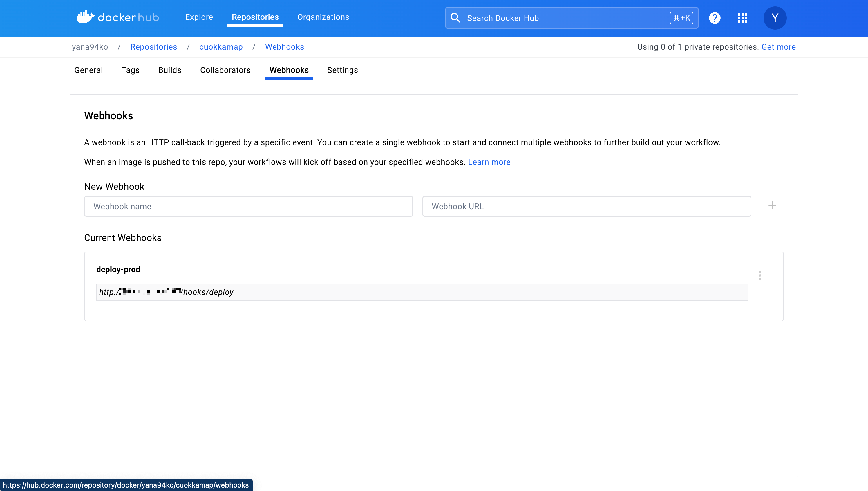The height and width of the screenshot is (491, 868).
Task: Switch to the Tags tab
Action: [131, 70]
